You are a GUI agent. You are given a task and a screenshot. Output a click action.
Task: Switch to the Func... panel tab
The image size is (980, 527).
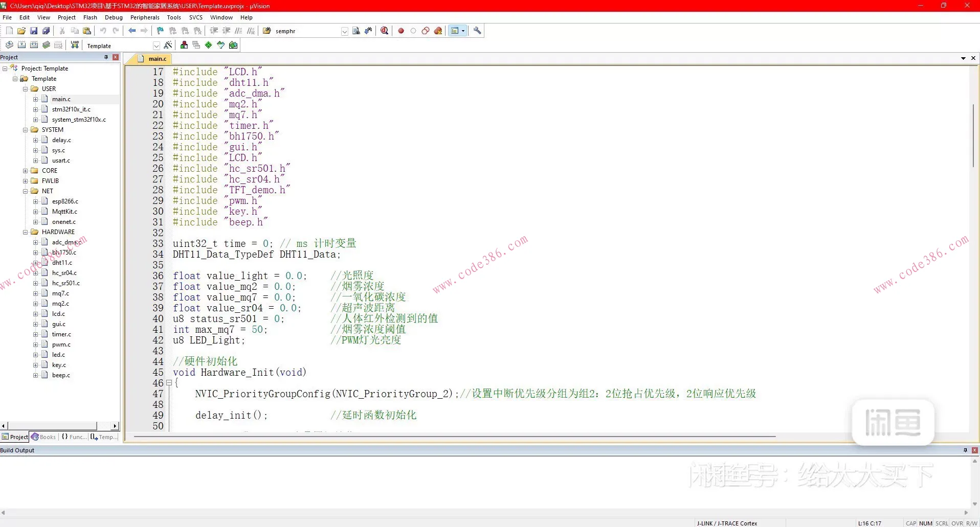click(x=74, y=437)
